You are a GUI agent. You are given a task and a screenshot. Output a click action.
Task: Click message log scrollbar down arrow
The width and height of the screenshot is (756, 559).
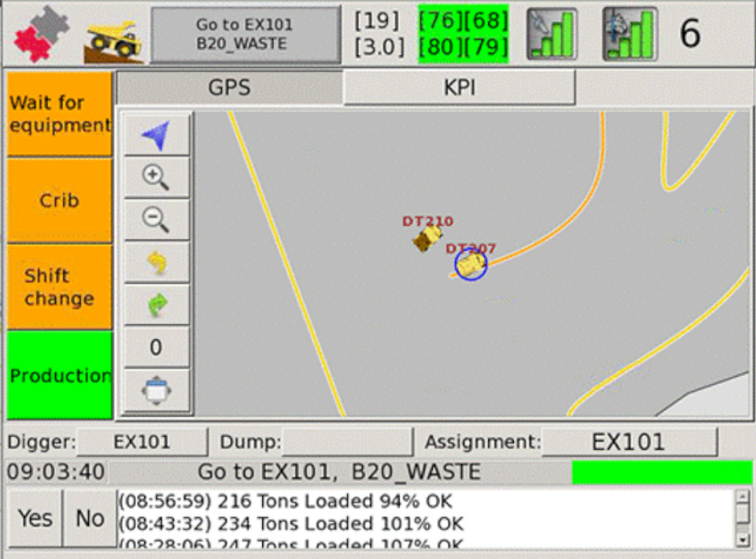743,540
